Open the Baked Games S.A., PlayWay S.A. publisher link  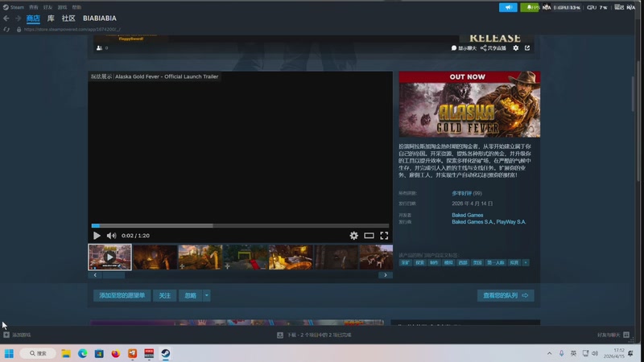click(x=489, y=222)
